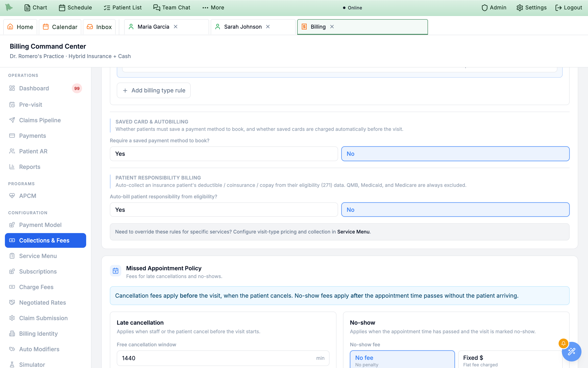Click the PATIENT RESPONSIBILITY BILLING heading
The width and height of the screenshot is (588, 368).
tap(158, 178)
